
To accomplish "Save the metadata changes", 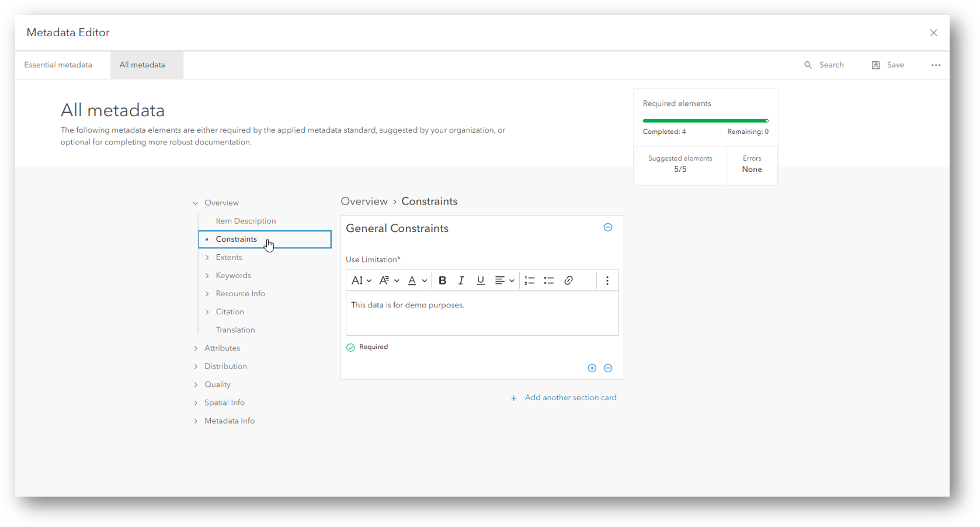I will pos(888,64).
